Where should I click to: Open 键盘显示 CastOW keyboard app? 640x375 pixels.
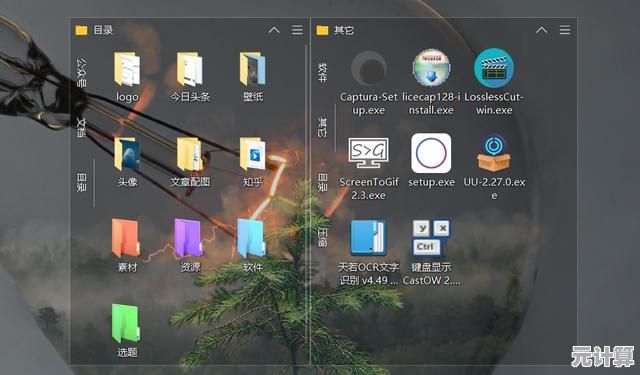click(431, 253)
